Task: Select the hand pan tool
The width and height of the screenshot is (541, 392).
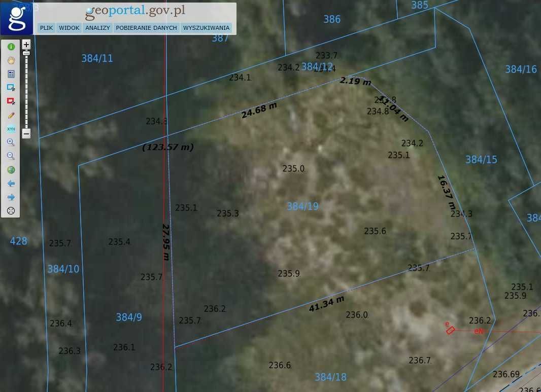Action: [11, 60]
